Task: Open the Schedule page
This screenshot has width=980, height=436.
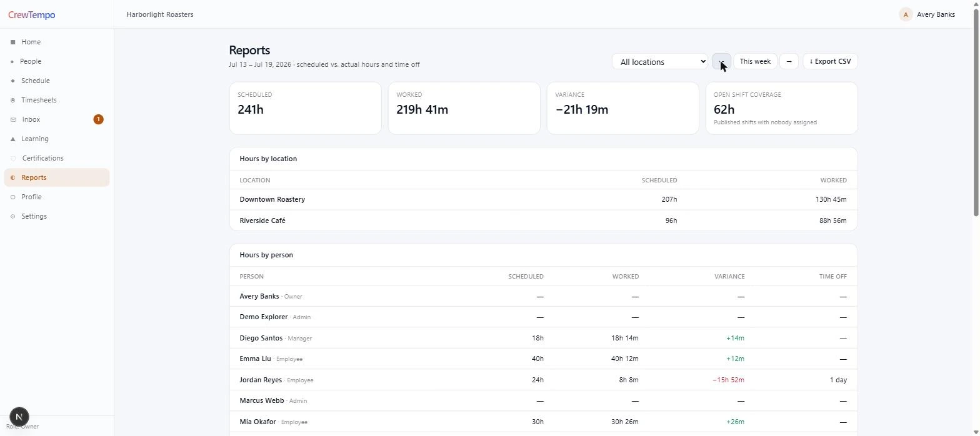Action: point(56,81)
